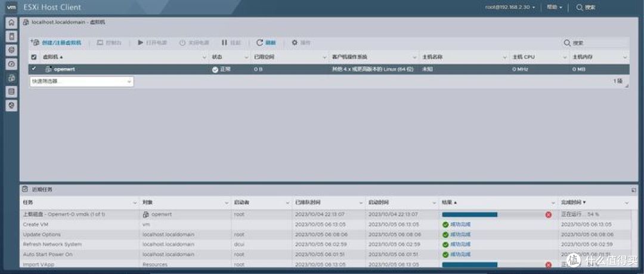The height and width of the screenshot is (274, 644).
Task: Click the 刷新 refresh button
Action: pyautogui.click(x=266, y=43)
